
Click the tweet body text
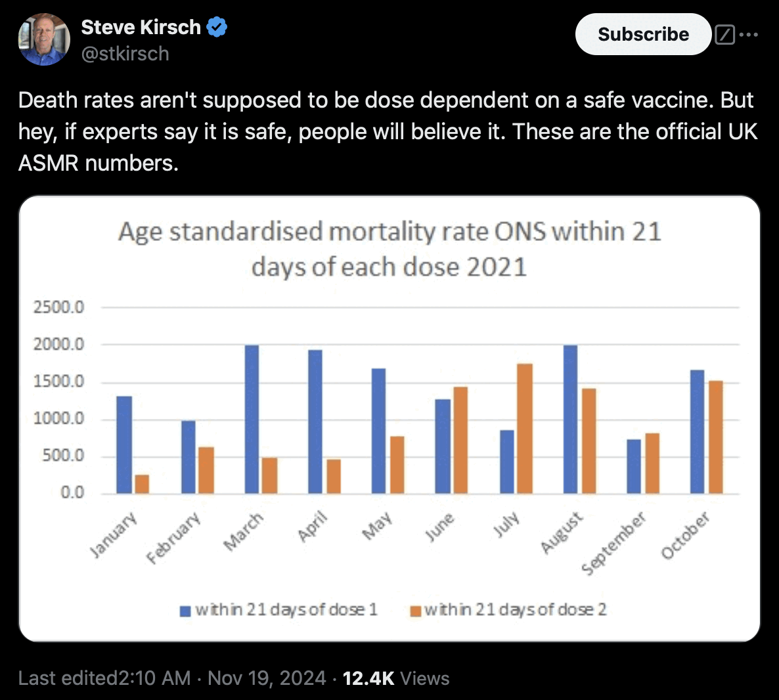point(388,131)
